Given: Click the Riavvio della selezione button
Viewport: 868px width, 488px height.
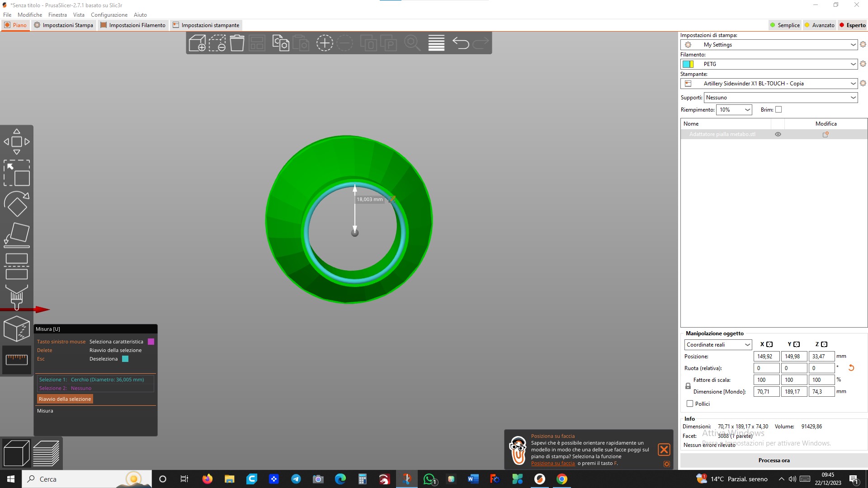Looking at the screenshot, I should pos(65,399).
